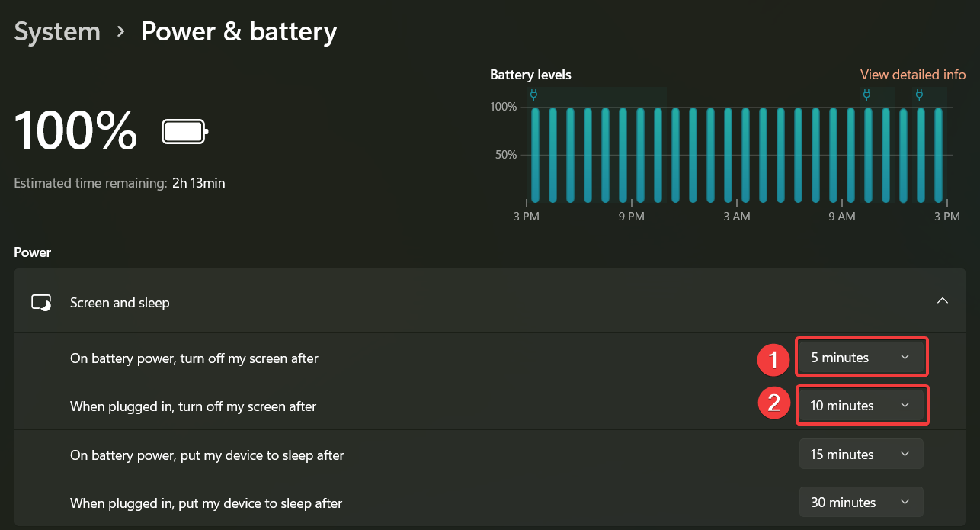Click the red number 2 badge
Viewport: 980px width, 530px height.
click(x=773, y=403)
